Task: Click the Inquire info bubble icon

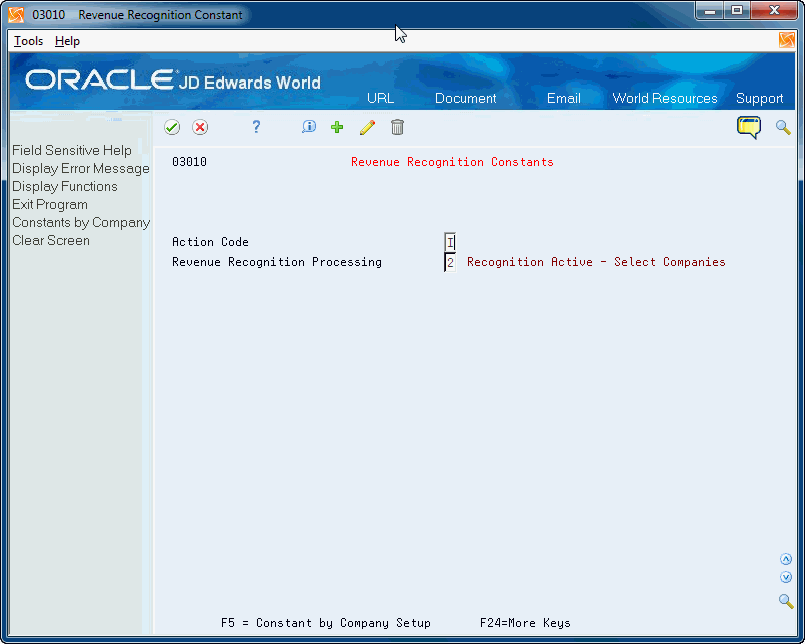Action: tap(309, 127)
